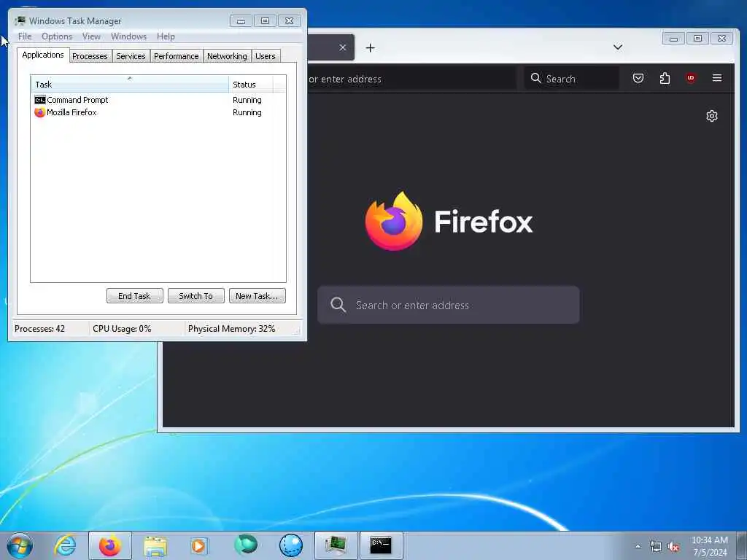Sort by the Task column header
This screenshot has height=560, width=747.
click(x=130, y=85)
